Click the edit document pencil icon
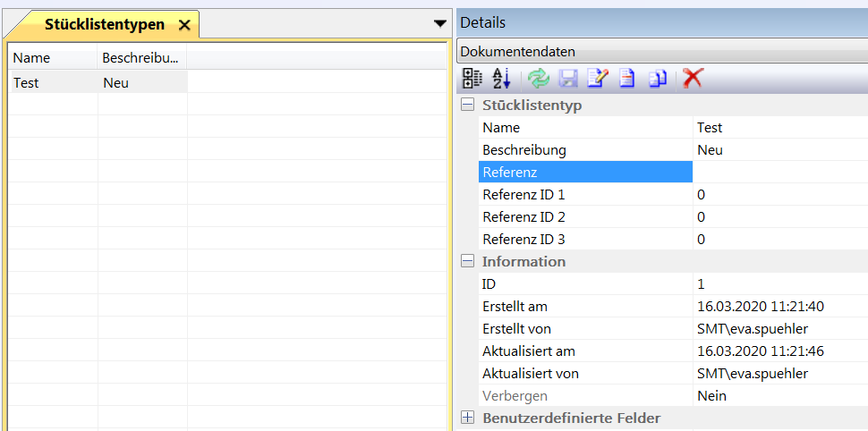Screen dimensions: 868x431 pos(597,79)
